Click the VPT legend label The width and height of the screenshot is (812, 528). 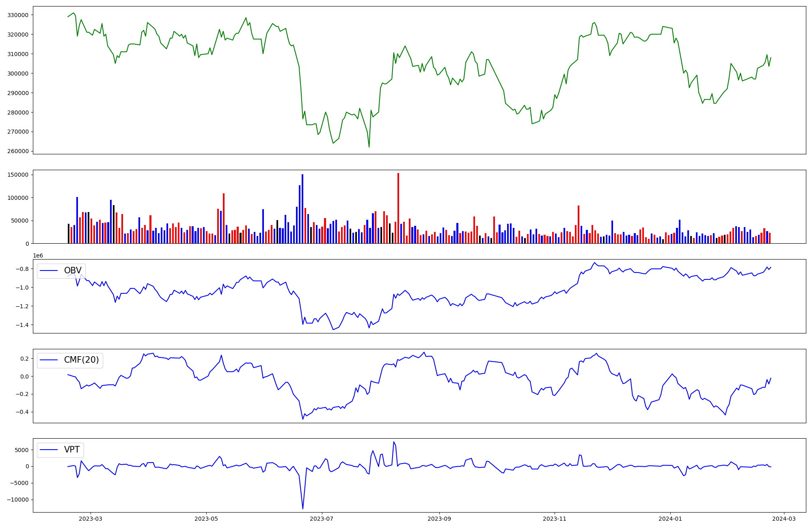[72, 450]
